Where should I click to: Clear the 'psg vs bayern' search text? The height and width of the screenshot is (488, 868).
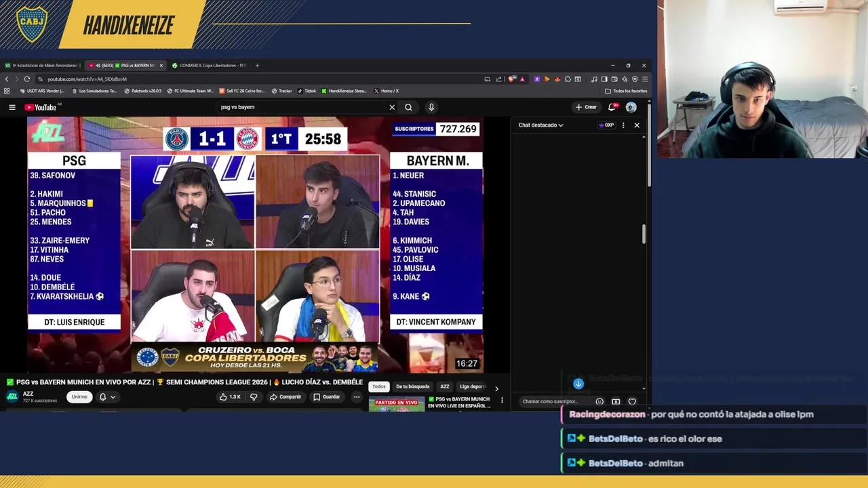pos(391,107)
